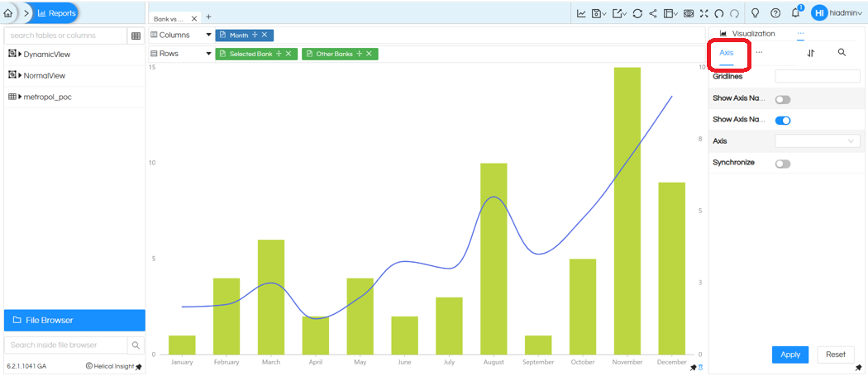Expand the NormalView tree node
Viewport: 868px width, 376px height.
click(20, 76)
